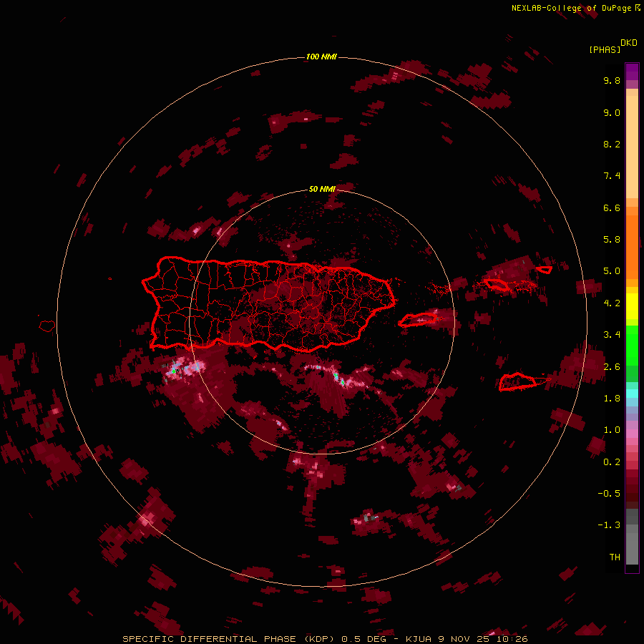The height and width of the screenshot is (644, 644).
Task: Click the -1.3 value on the color scale
Action: point(609,525)
